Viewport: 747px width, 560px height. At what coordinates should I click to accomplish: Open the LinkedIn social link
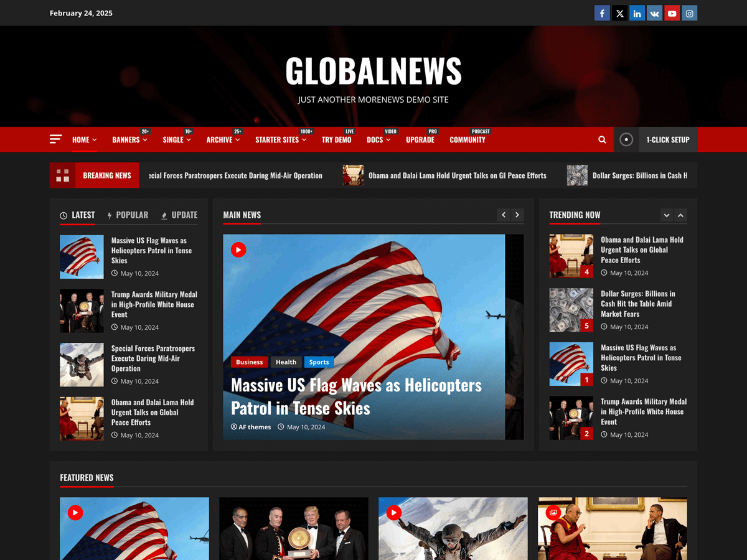pyautogui.click(x=637, y=13)
